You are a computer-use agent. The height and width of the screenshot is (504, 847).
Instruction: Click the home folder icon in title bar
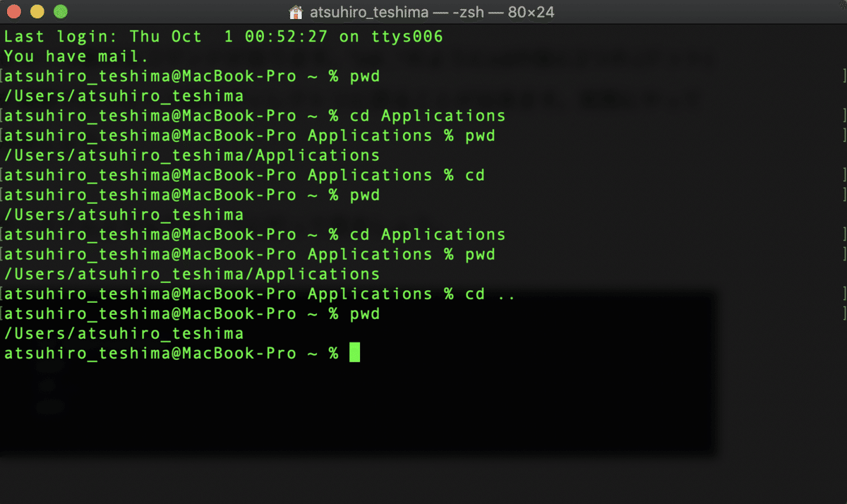coord(296,12)
